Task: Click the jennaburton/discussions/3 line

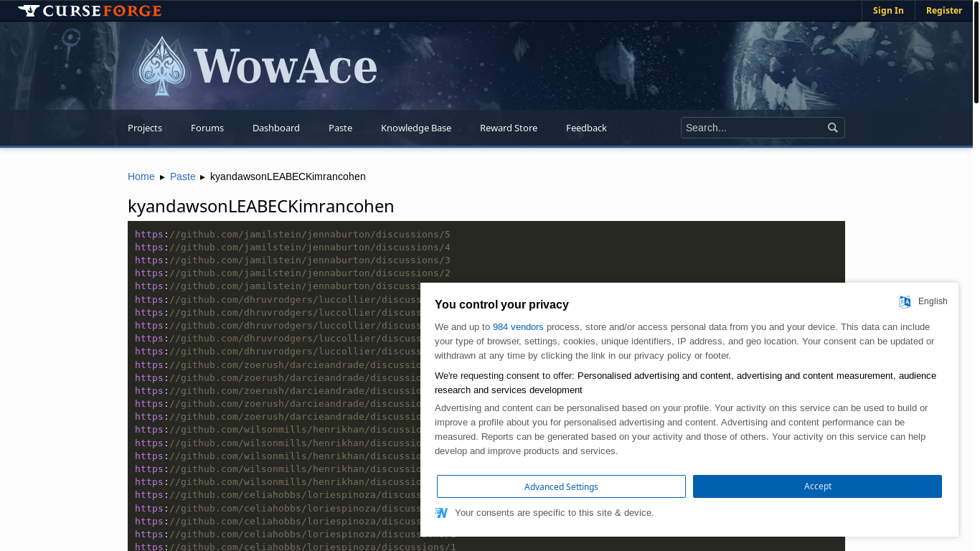Action: (293, 260)
